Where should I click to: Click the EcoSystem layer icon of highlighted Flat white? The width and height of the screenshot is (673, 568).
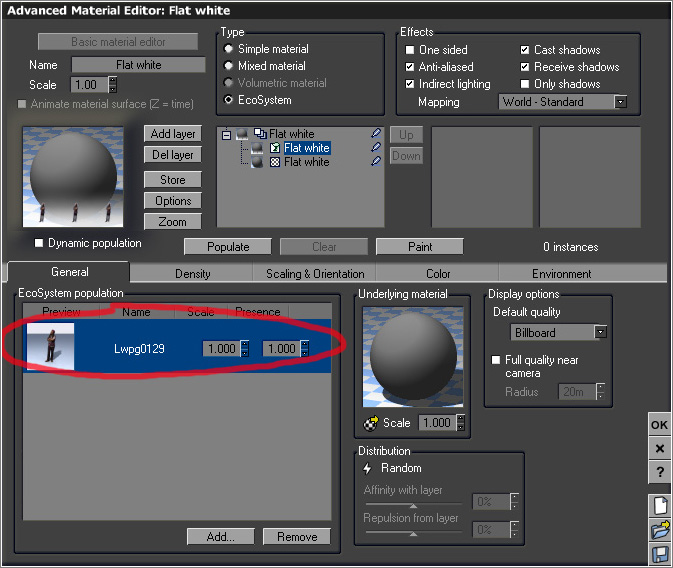(x=275, y=148)
